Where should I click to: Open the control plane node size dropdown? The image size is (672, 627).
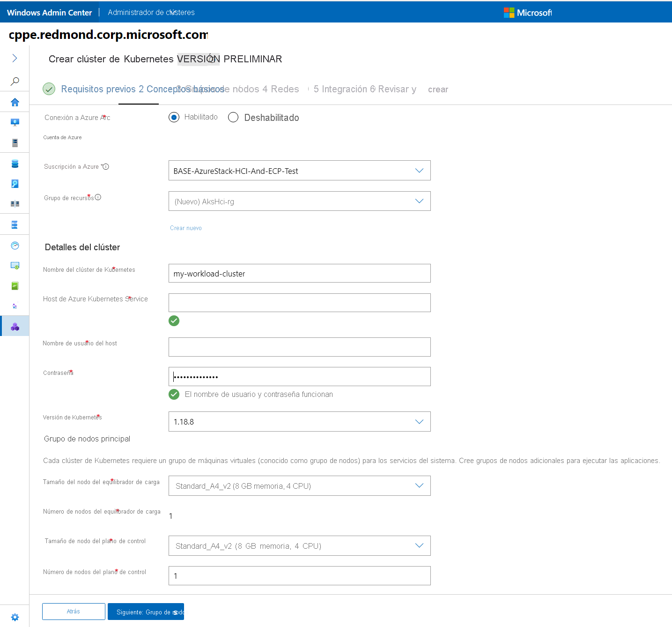(299, 546)
